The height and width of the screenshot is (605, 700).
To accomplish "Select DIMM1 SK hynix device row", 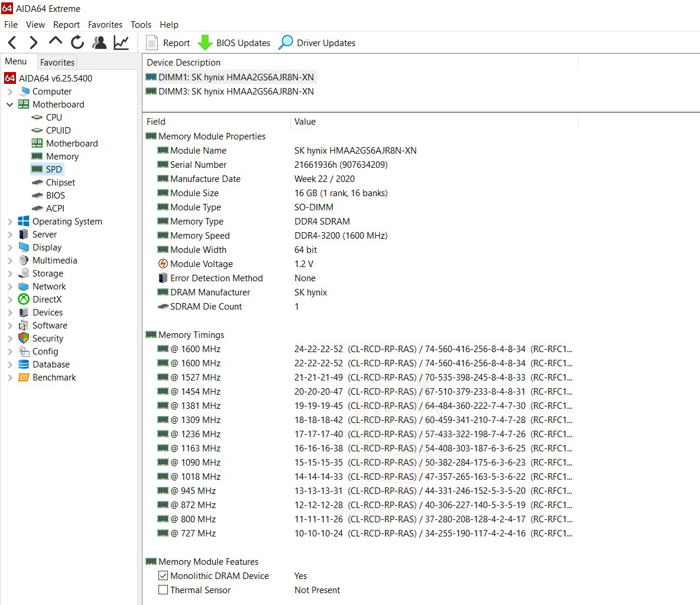I will tap(231, 77).
